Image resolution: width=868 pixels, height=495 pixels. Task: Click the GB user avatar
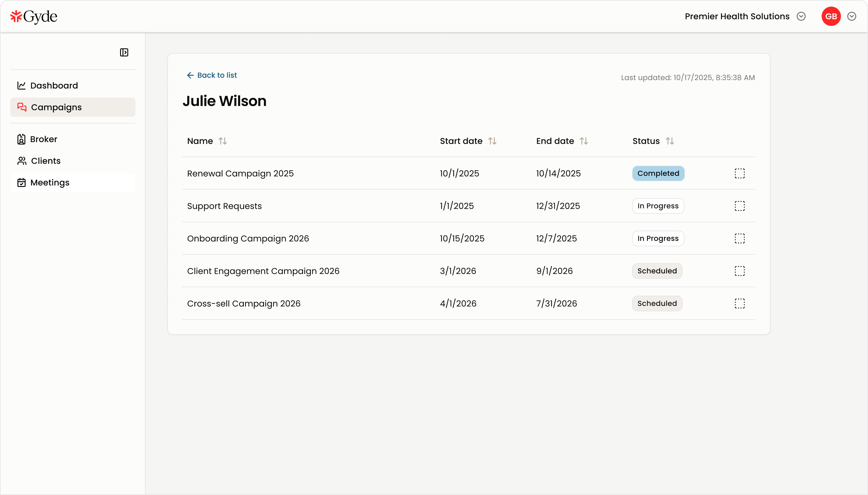(x=831, y=16)
